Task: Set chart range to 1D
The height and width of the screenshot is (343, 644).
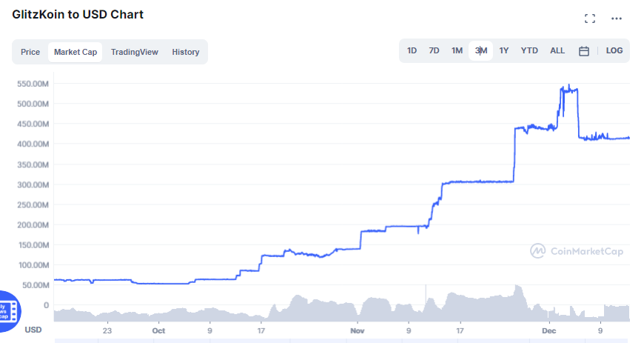Action: click(412, 51)
